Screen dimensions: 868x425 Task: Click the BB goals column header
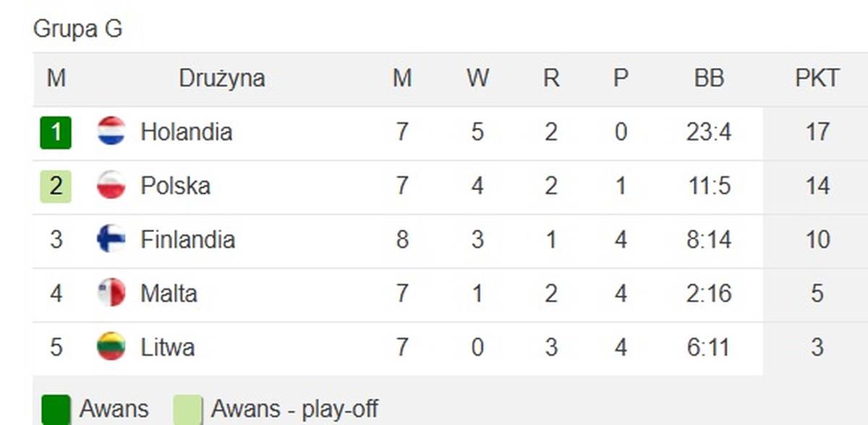click(709, 78)
